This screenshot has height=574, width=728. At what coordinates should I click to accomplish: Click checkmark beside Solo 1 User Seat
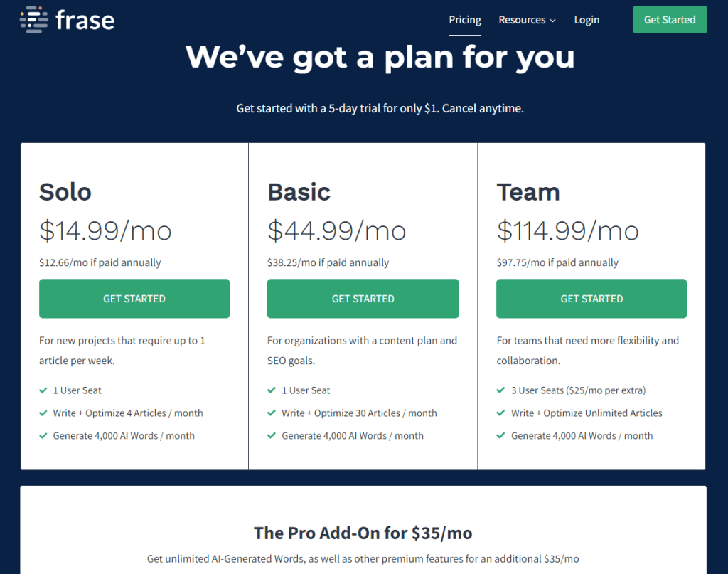[43, 390]
